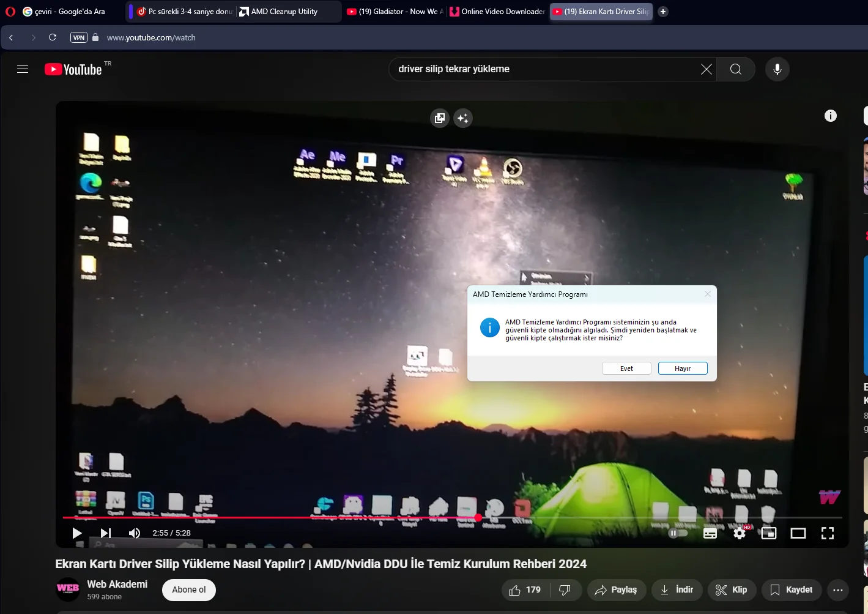The width and height of the screenshot is (868, 614).
Task: Go to the YouTube home logo
Action: (73, 69)
